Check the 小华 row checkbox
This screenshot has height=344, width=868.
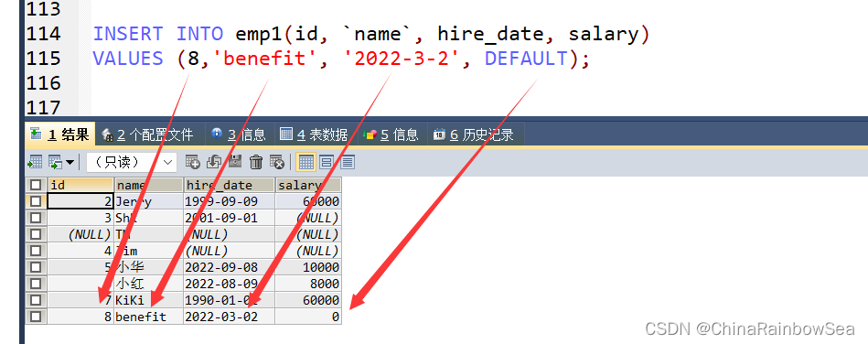[x=36, y=267]
